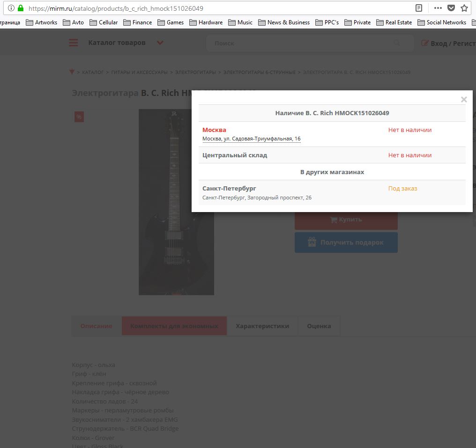The image size is (476, 448).
Task: Toggle reader view icon in address bar
Action: coord(419,8)
